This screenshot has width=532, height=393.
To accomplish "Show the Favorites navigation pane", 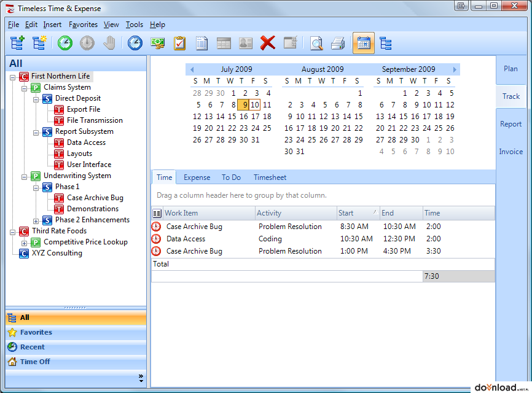I will (76, 332).
